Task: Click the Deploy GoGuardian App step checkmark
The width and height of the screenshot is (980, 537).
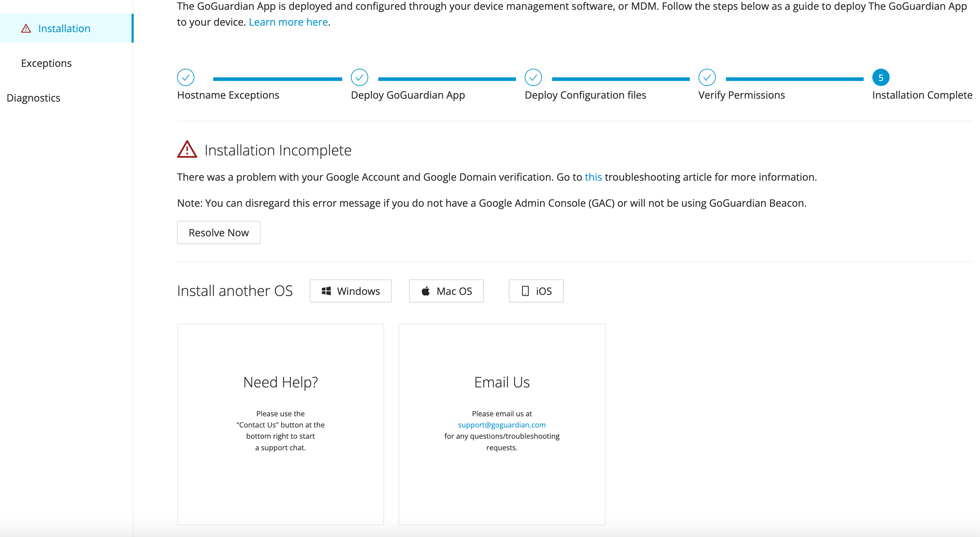Action: [x=359, y=77]
